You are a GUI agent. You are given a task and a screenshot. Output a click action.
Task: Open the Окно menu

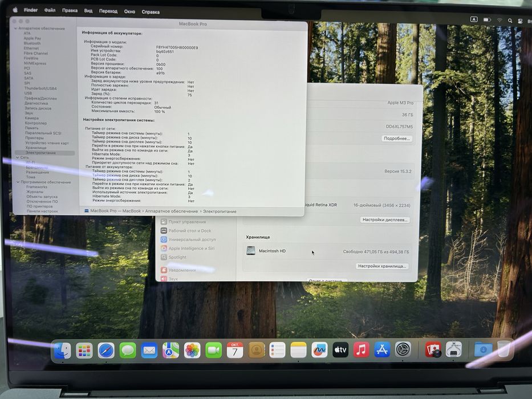click(x=129, y=11)
